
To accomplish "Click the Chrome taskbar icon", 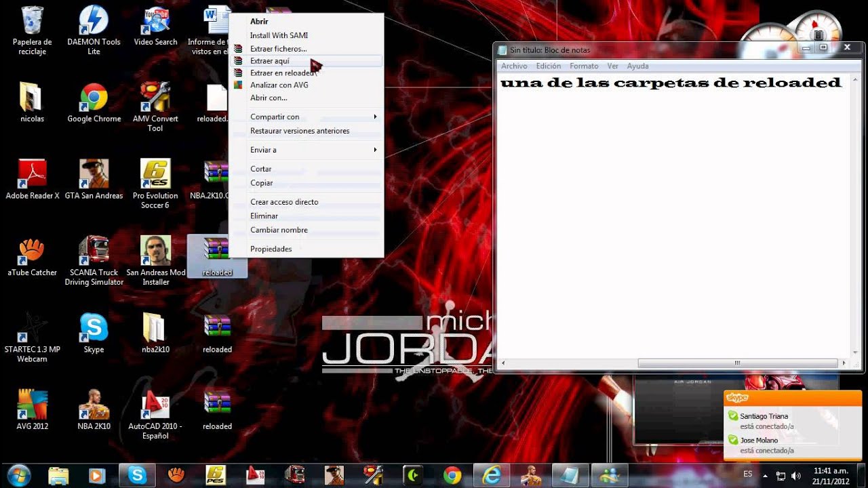I will 452,475.
